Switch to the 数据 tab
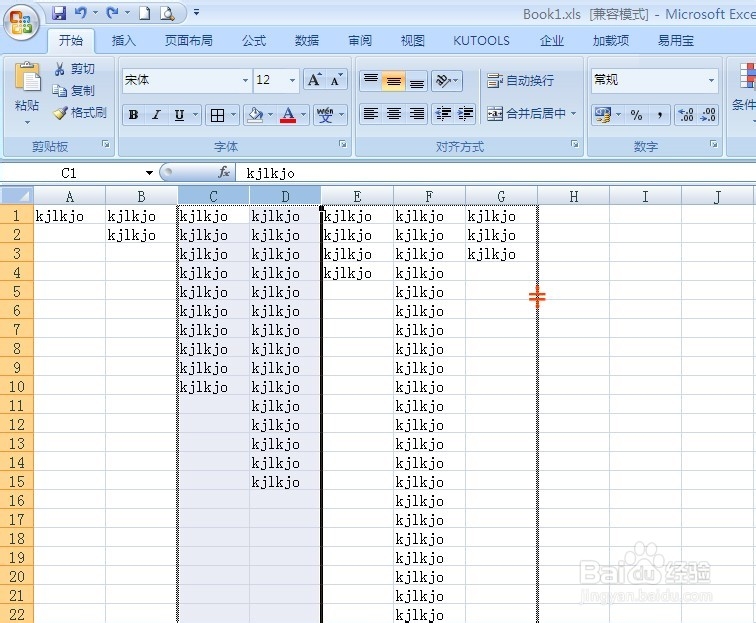 click(x=307, y=41)
